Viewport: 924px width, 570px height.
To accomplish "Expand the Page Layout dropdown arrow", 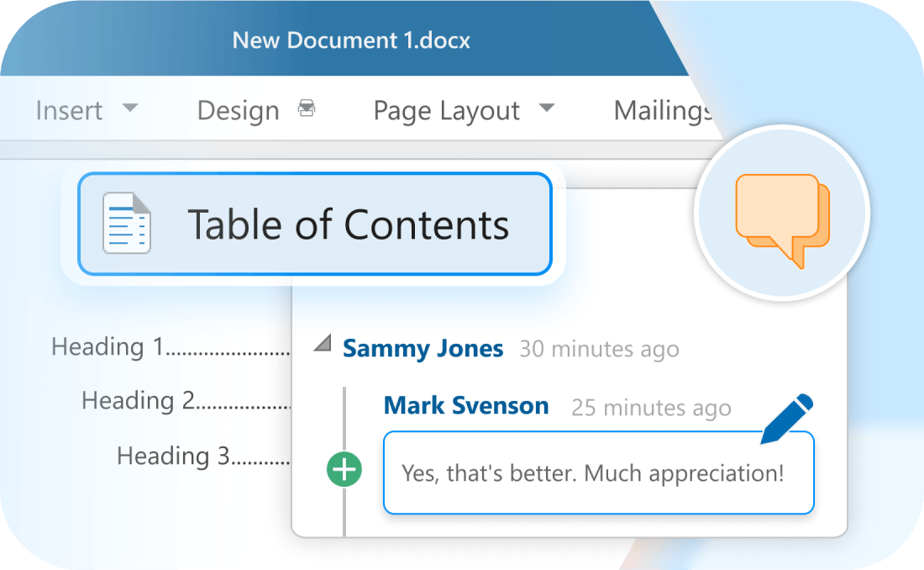I will tap(546, 108).
